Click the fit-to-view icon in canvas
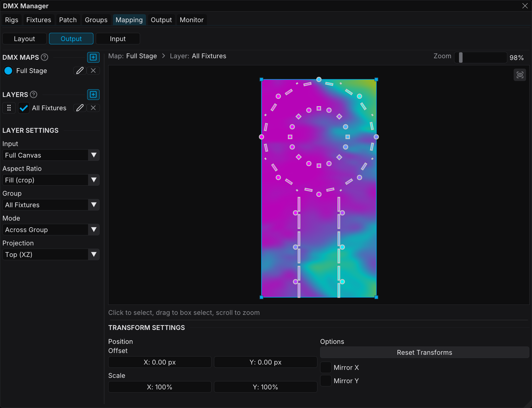The image size is (532, 408). [520, 75]
